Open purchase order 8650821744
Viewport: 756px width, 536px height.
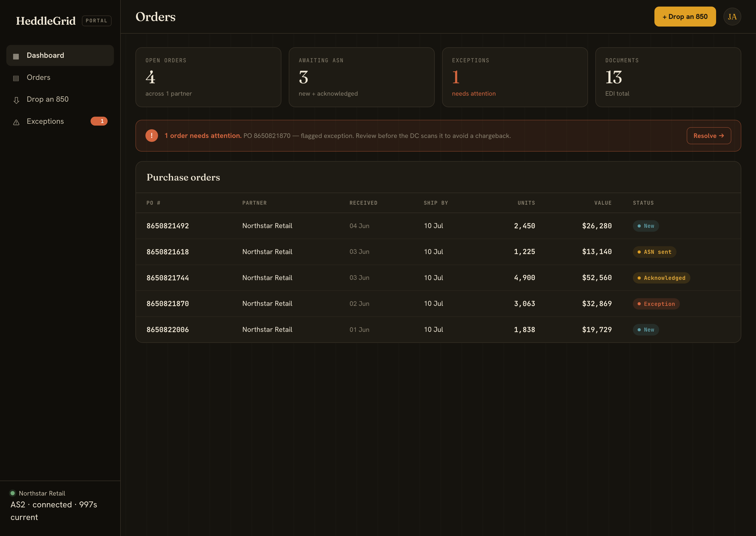(168, 278)
